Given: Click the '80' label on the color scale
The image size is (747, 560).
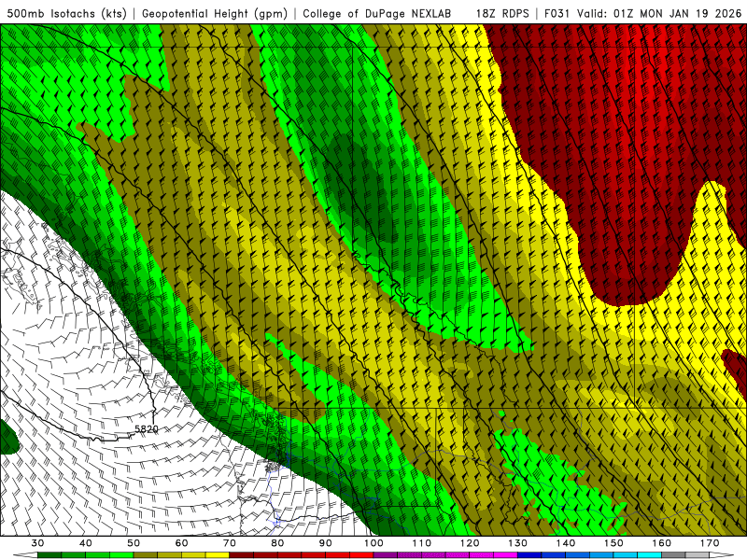Looking at the screenshot, I should click(277, 543).
